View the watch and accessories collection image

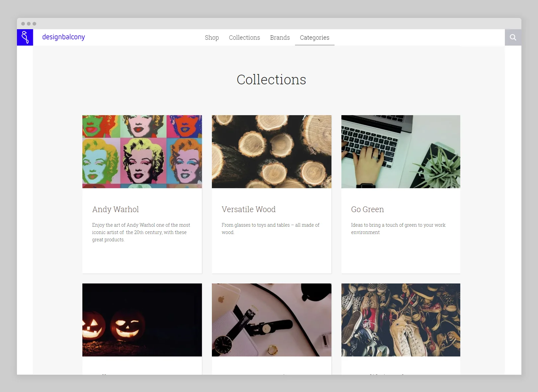point(272,320)
